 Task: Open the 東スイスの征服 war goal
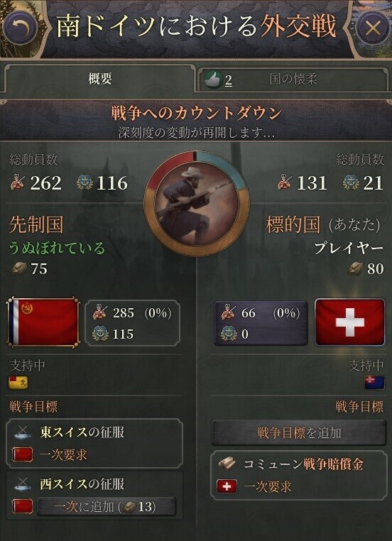(x=94, y=443)
